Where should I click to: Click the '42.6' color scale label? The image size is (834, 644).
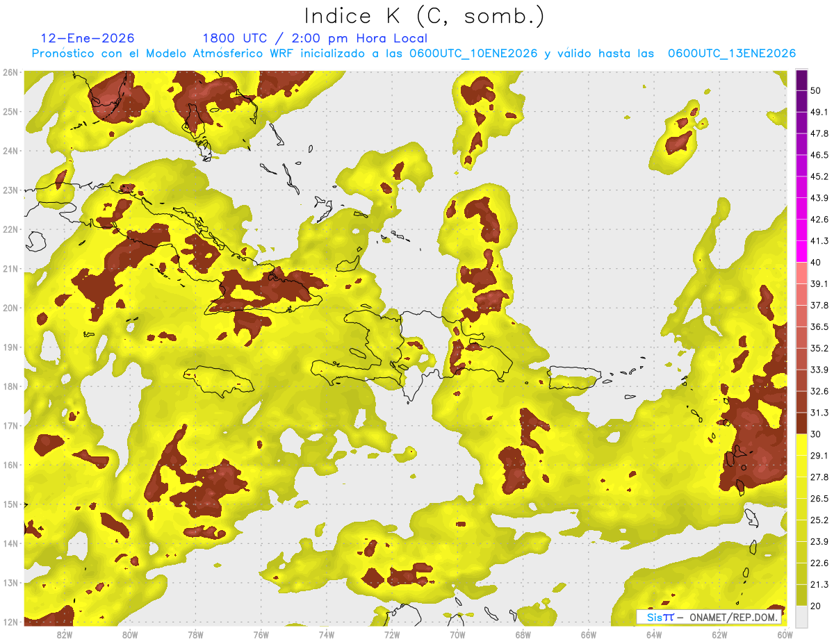click(x=820, y=220)
